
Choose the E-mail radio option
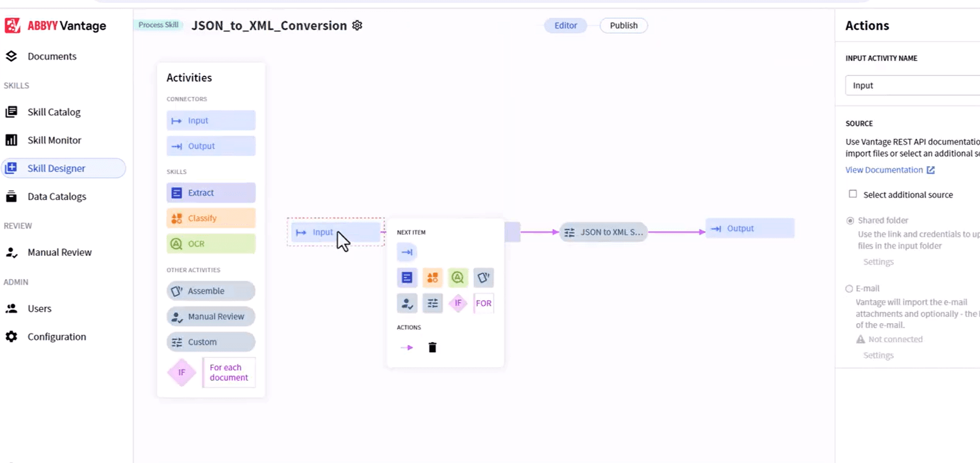(x=849, y=289)
